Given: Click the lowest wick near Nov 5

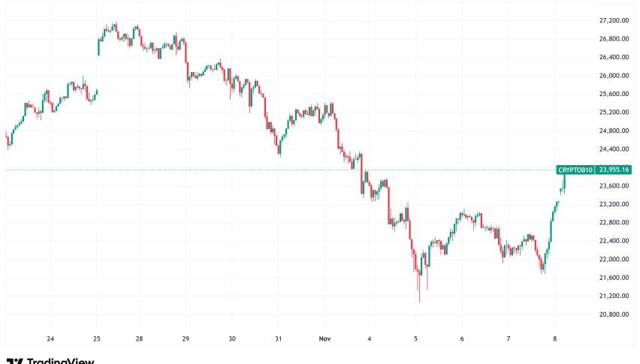Looking at the screenshot, I should pos(419,299).
